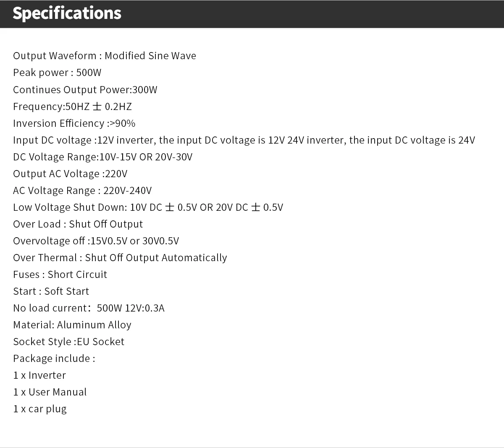504x448 pixels.
Task: Select Over Thermal Shut Off Output Automatically
Action: [120, 258]
